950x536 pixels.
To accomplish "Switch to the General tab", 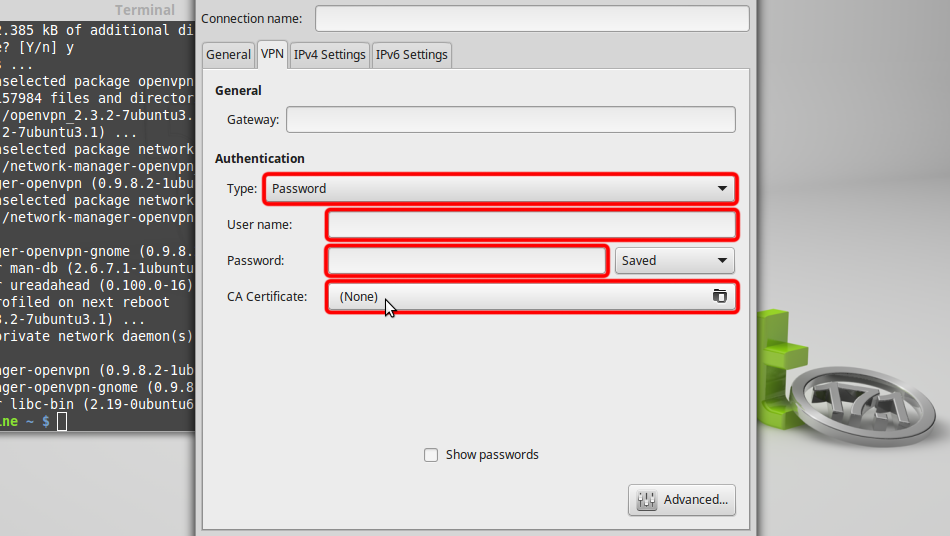I will [x=228, y=55].
